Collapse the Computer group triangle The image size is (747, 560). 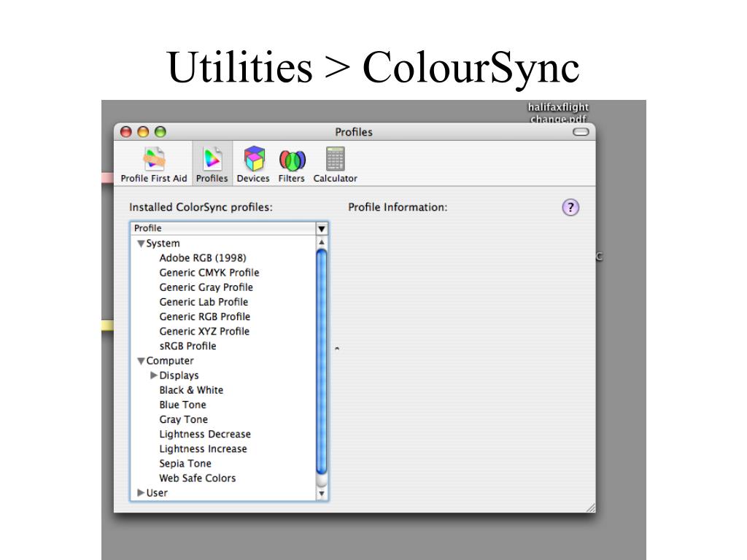(141, 361)
